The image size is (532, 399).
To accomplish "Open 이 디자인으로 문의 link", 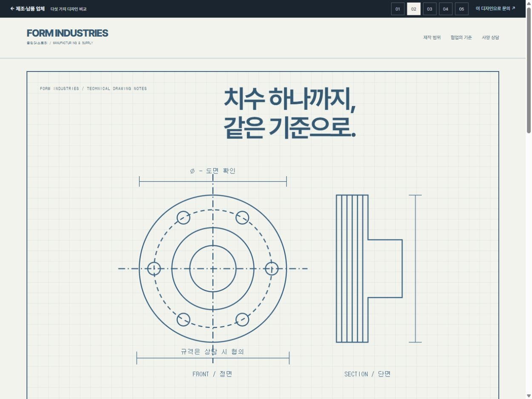I will pyautogui.click(x=495, y=9).
